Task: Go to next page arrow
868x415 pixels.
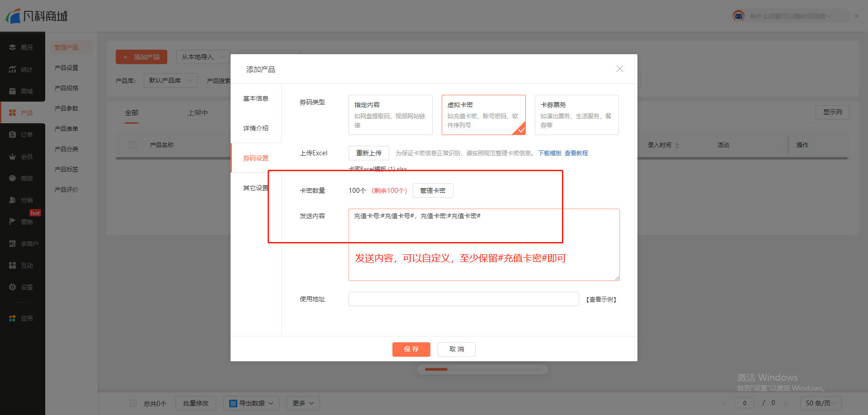Action: coord(786,403)
